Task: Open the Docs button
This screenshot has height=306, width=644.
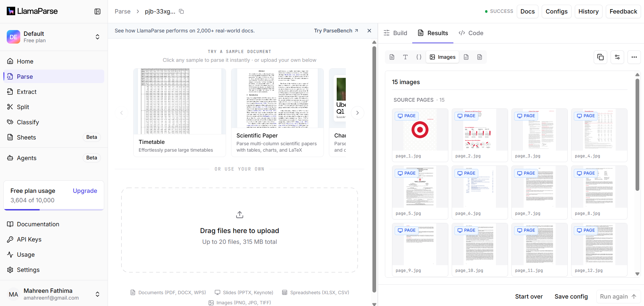Action: [528, 11]
